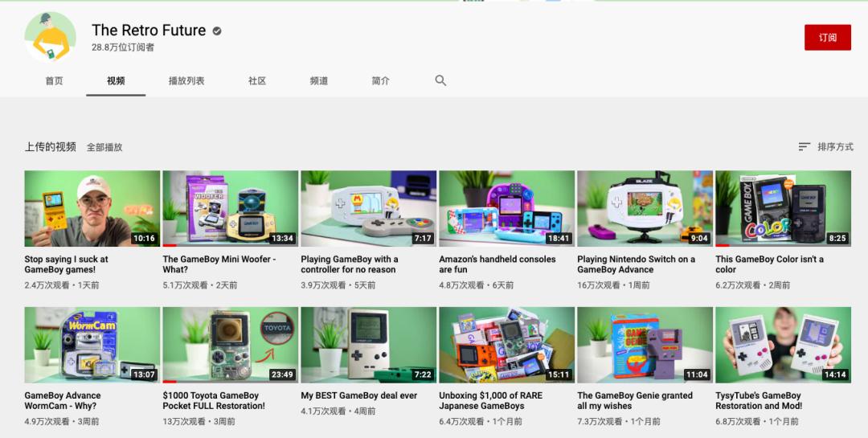Open the 播放列表 tab
This screenshot has width=868, height=438.
click(x=186, y=81)
